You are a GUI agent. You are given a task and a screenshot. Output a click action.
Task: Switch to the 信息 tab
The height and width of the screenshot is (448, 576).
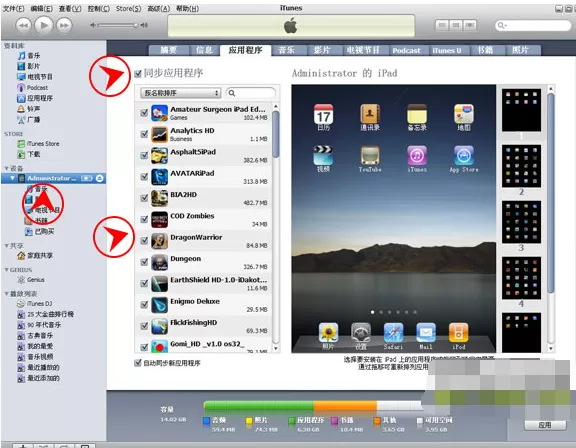(x=205, y=50)
